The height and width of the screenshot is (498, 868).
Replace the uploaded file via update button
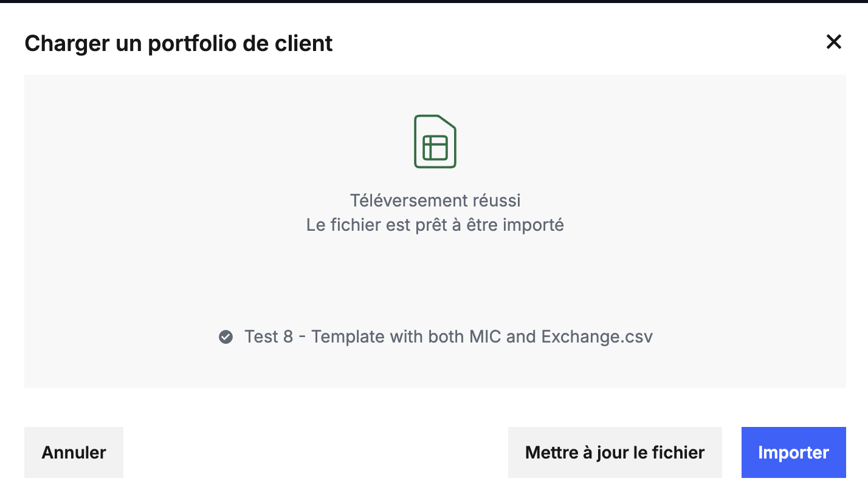[615, 452]
